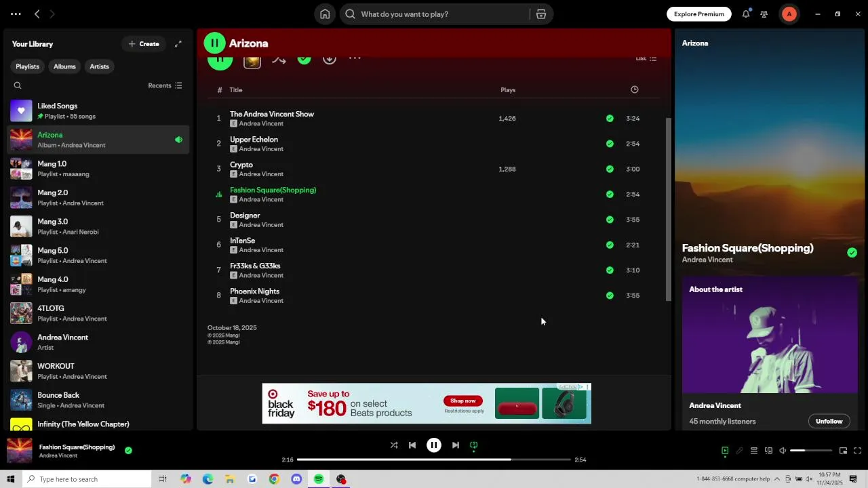Seek on the song progress bar
The image size is (868, 488).
434,460
